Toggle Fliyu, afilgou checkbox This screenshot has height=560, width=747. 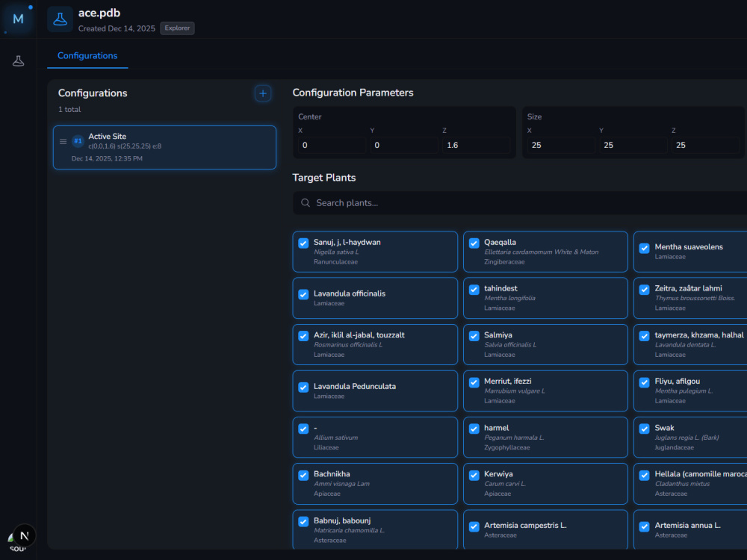pos(644,382)
